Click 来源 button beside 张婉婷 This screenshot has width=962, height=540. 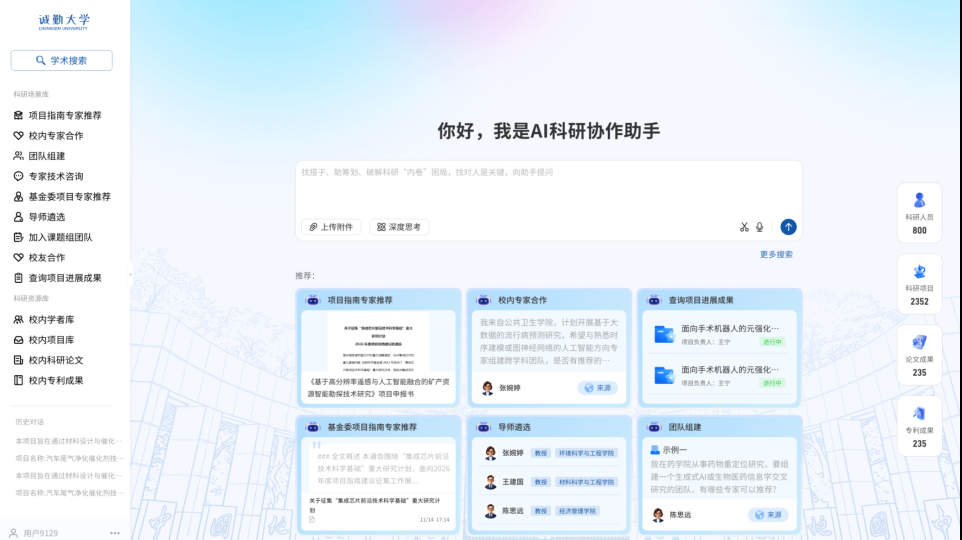point(598,388)
